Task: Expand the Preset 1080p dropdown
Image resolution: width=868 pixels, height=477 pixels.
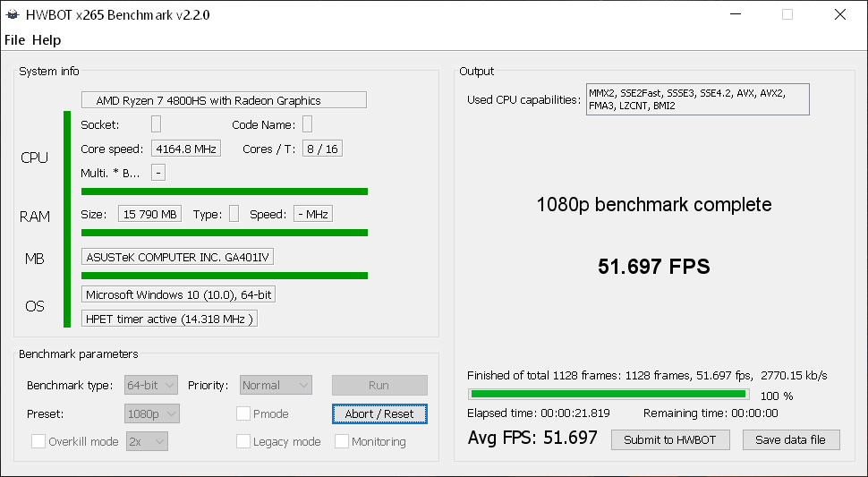Action: click(x=152, y=413)
